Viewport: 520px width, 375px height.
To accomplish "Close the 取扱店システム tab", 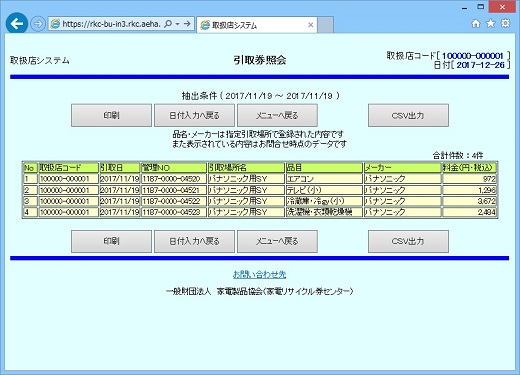I will [310, 25].
